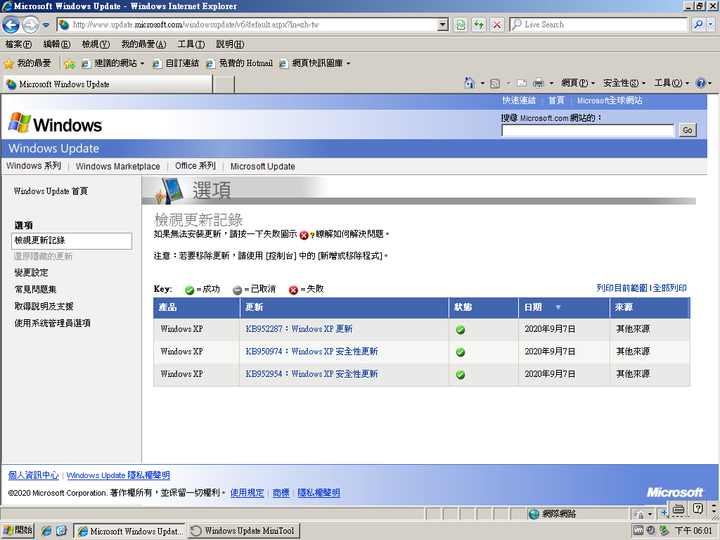Open the 檢視(V) menu
Image resolution: width=720 pixels, height=540 pixels.
tap(96, 45)
